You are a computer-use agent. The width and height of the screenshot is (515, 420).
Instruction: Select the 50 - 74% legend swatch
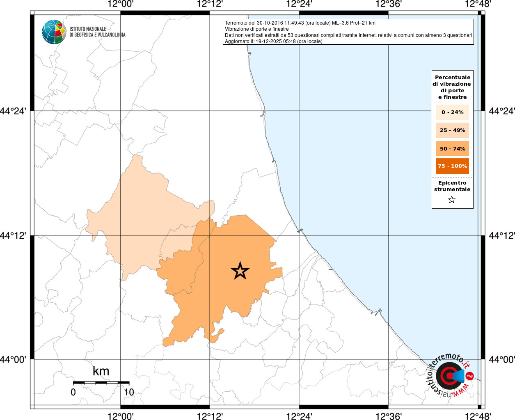tap(453, 148)
